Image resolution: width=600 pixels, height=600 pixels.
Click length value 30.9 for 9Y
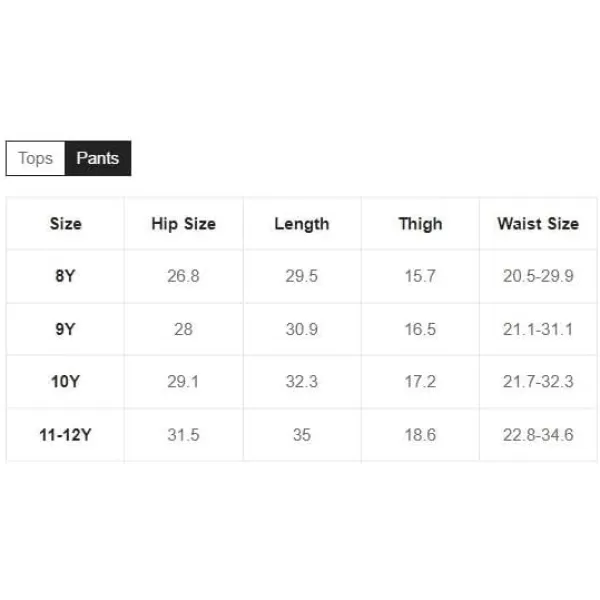(302, 329)
